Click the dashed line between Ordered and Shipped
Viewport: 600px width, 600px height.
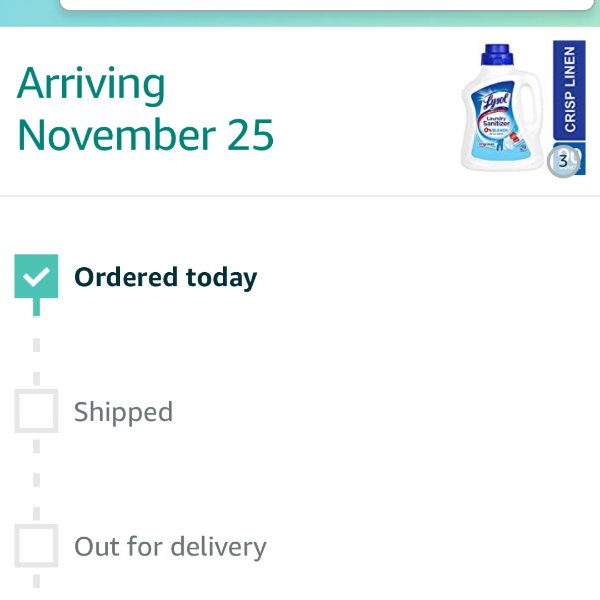tap(36, 352)
